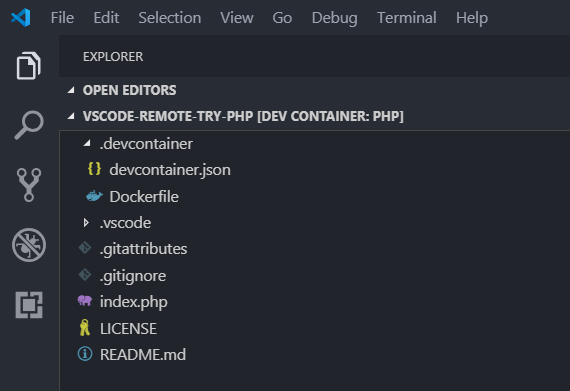Open the index.php file
The width and height of the screenshot is (570, 391).
pyautogui.click(x=134, y=302)
